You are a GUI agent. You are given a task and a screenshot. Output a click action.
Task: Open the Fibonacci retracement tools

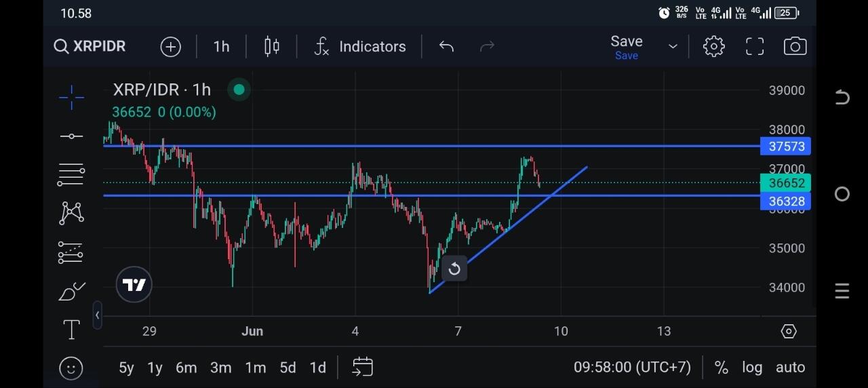[x=71, y=174]
